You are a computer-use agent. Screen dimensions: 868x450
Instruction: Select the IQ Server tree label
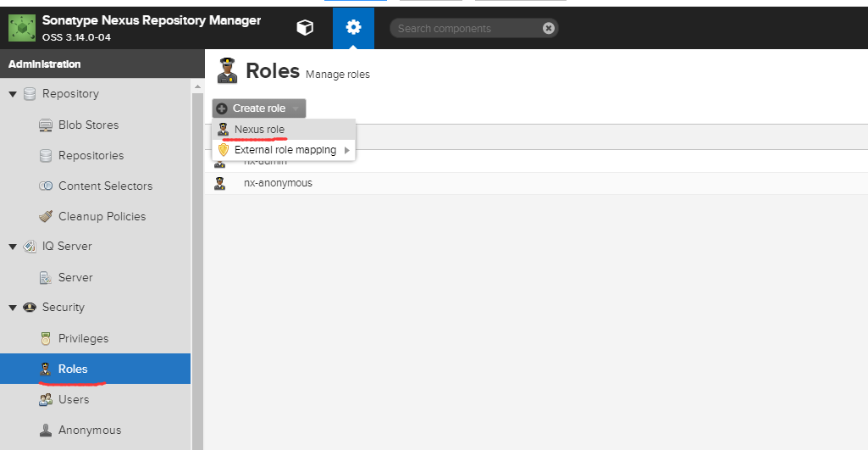coord(67,246)
